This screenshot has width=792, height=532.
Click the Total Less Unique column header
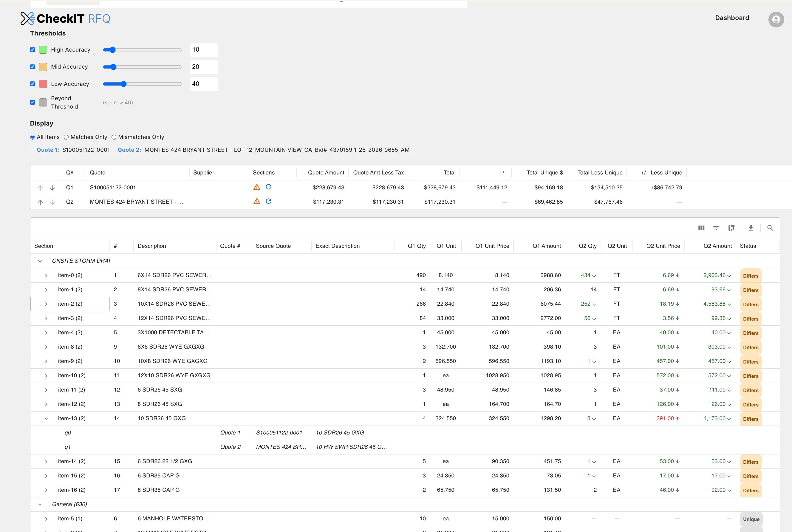tap(600, 172)
